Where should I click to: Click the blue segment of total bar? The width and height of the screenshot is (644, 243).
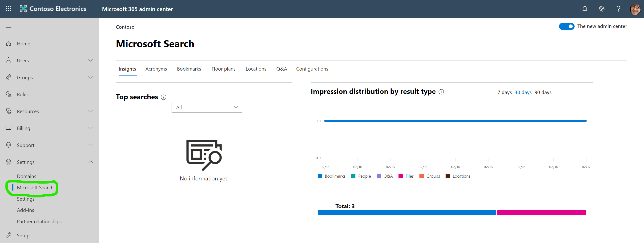click(x=407, y=212)
